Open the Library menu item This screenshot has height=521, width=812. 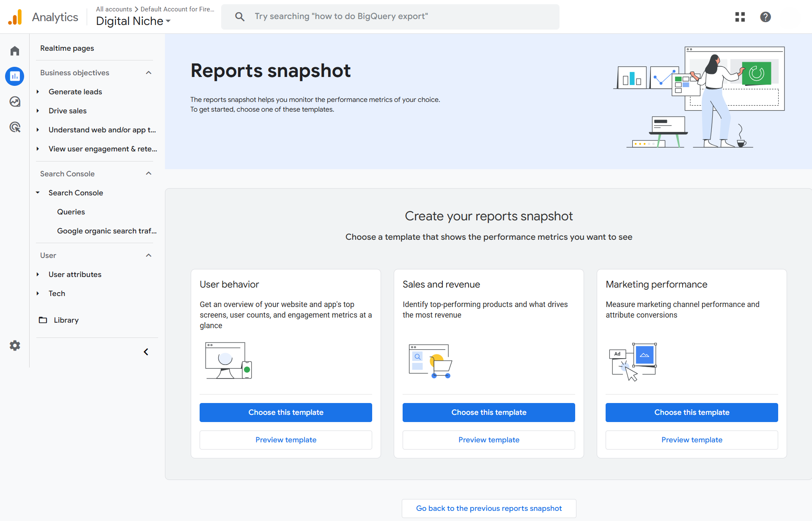[x=66, y=320]
